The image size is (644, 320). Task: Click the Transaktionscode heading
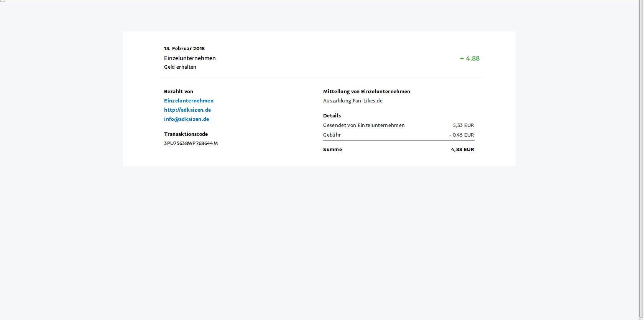[186, 134]
